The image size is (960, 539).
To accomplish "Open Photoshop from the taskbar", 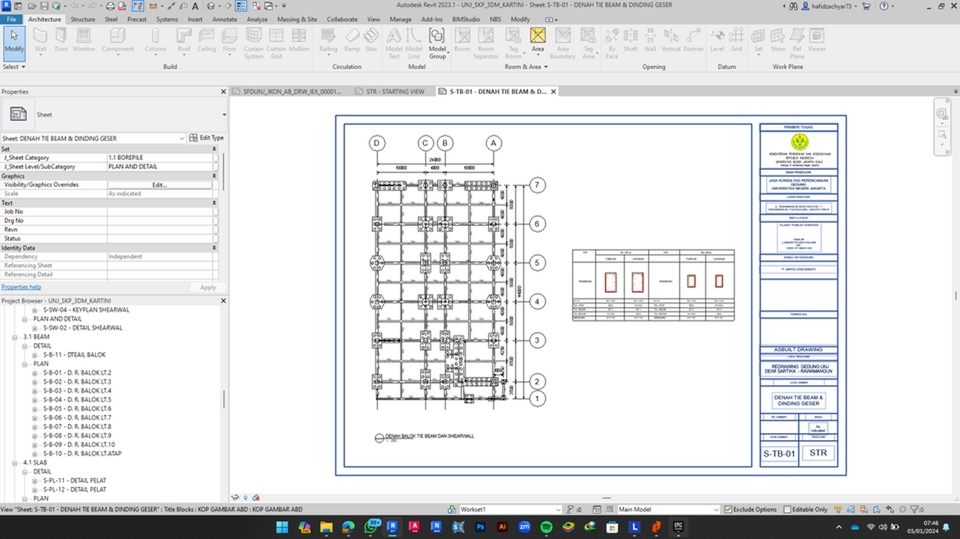I will click(481, 527).
